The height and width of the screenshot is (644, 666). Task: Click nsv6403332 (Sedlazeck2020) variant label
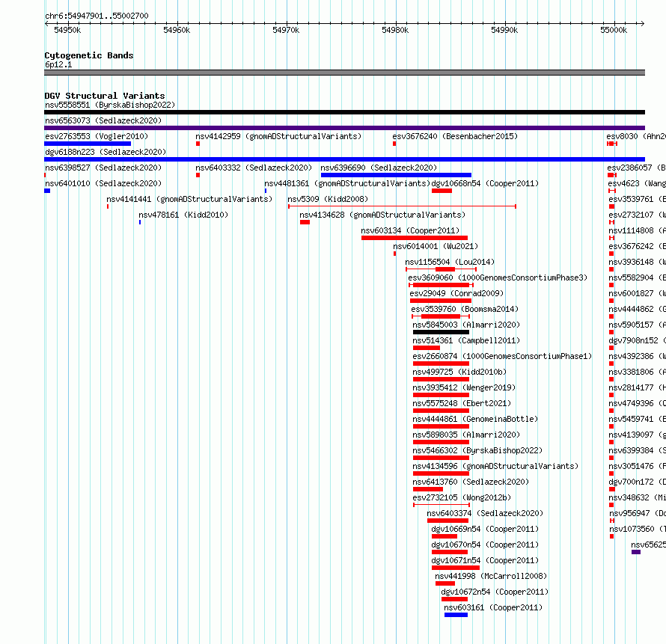[254, 168]
